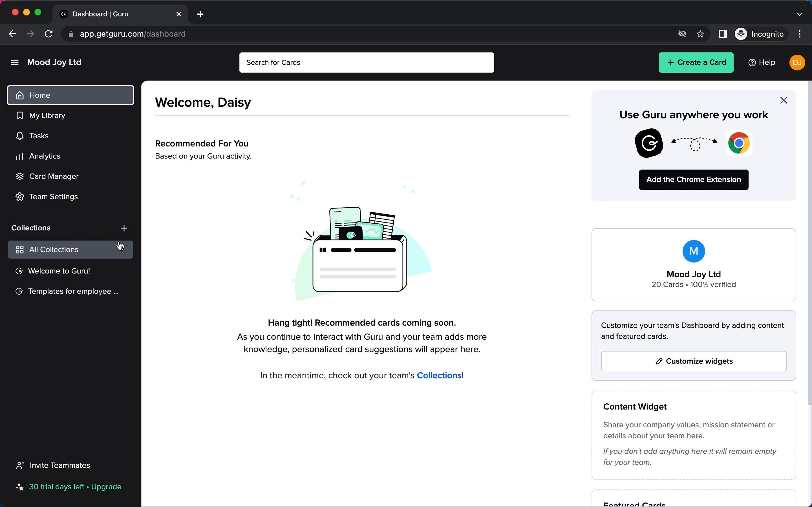The height and width of the screenshot is (507, 812).
Task: Focus the Search for Cards field
Action: pyautogui.click(x=367, y=62)
